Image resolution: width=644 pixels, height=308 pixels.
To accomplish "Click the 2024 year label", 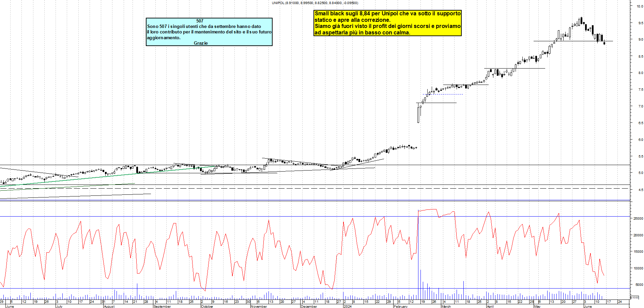I will click(348, 306).
